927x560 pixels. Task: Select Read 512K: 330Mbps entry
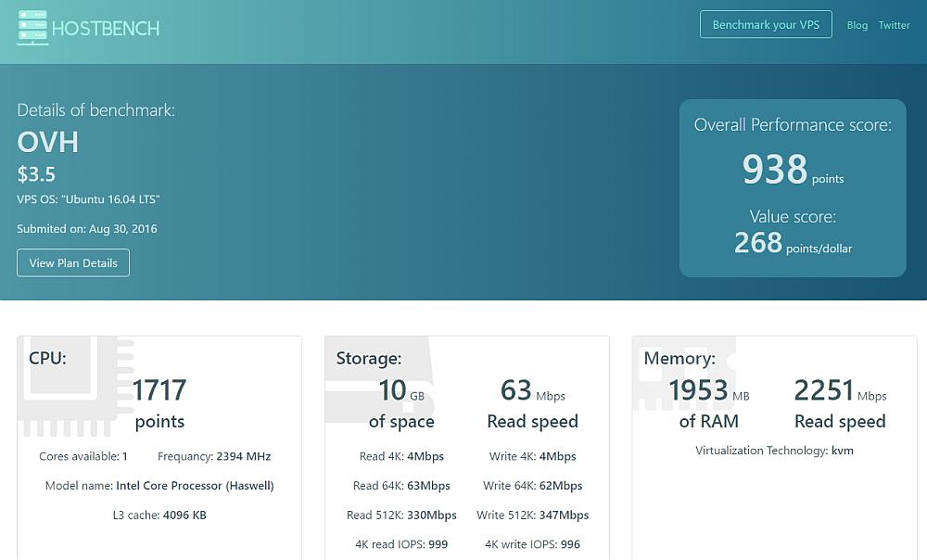401,515
